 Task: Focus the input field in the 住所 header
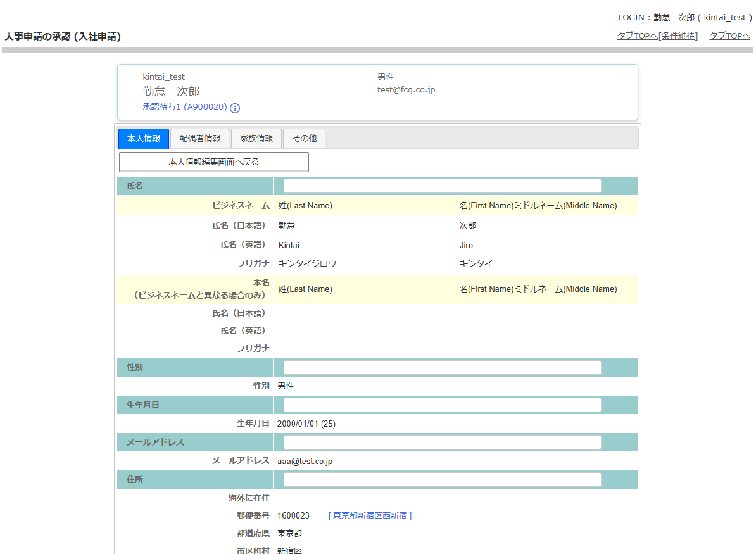pos(442,480)
